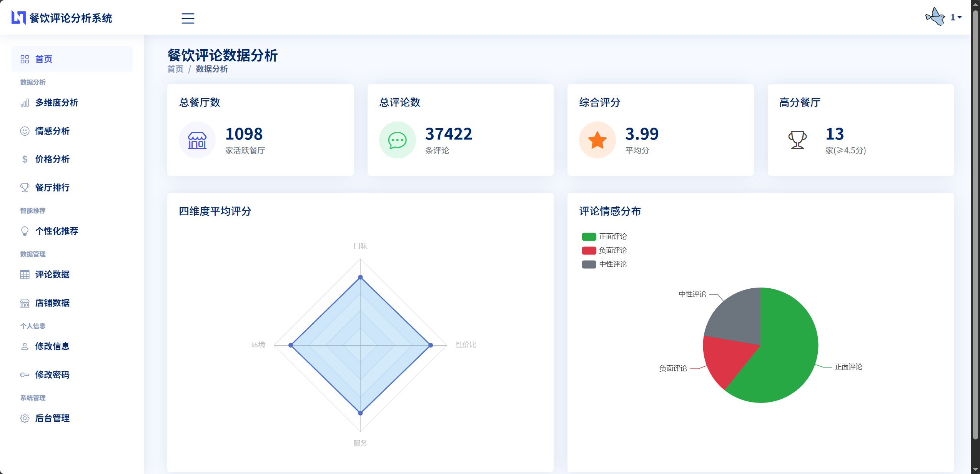Click the 情感分析 smiley face icon
The image size is (980, 474).
pos(25,131)
